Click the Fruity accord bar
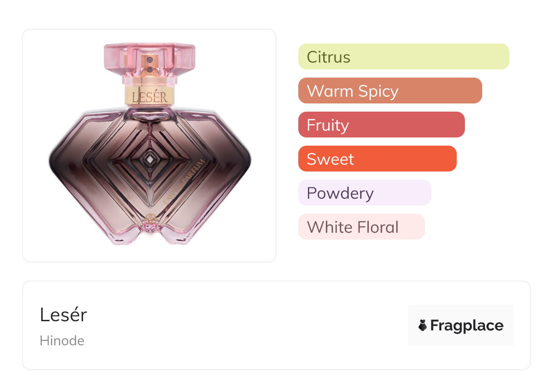The image size is (553, 392). pyautogui.click(x=381, y=125)
